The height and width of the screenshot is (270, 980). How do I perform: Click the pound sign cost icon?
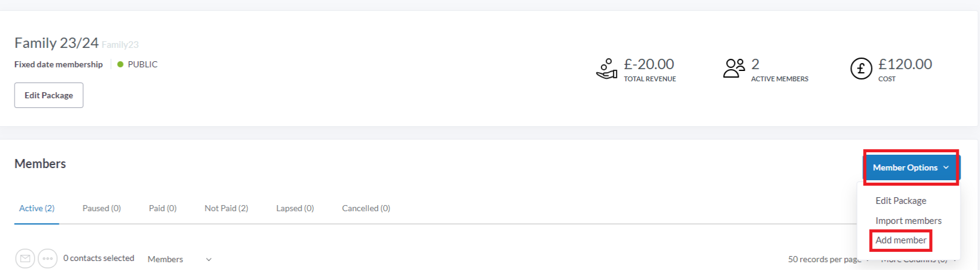861,69
